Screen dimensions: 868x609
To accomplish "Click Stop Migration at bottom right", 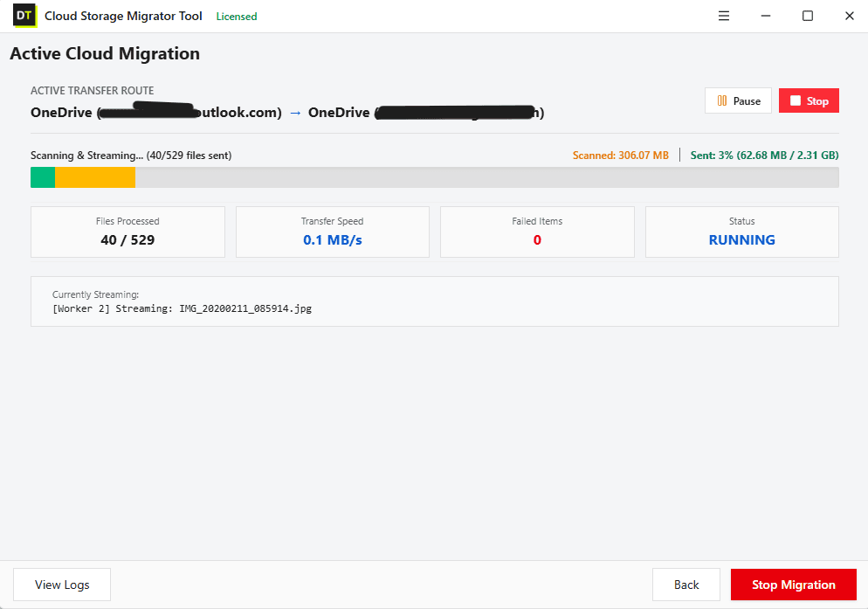I will coord(793,585).
